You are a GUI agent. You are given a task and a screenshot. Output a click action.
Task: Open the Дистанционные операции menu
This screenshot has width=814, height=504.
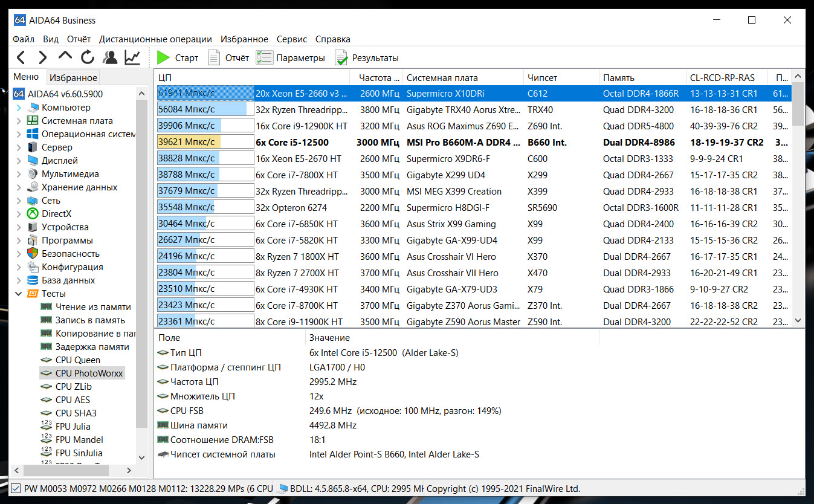(x=155, y=39)
